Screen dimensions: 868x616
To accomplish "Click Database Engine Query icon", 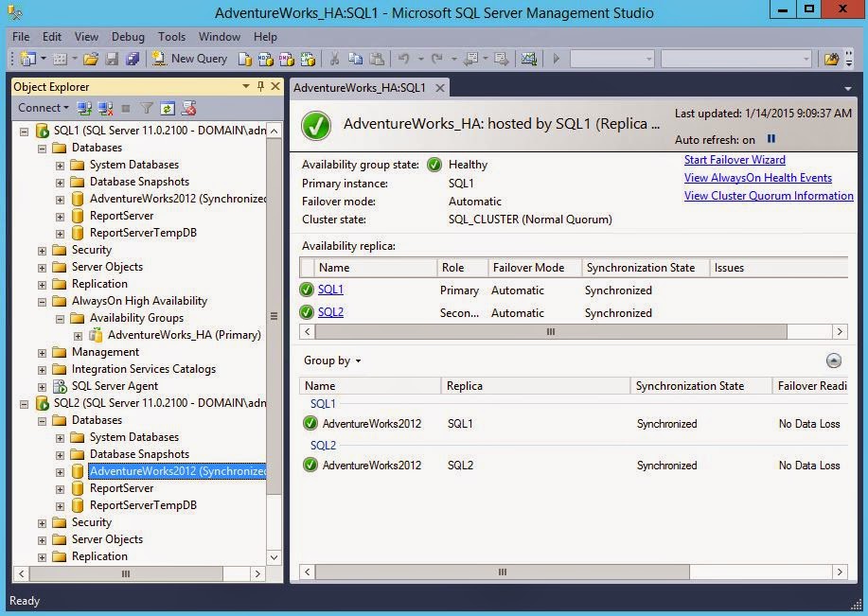I will 244,59.
